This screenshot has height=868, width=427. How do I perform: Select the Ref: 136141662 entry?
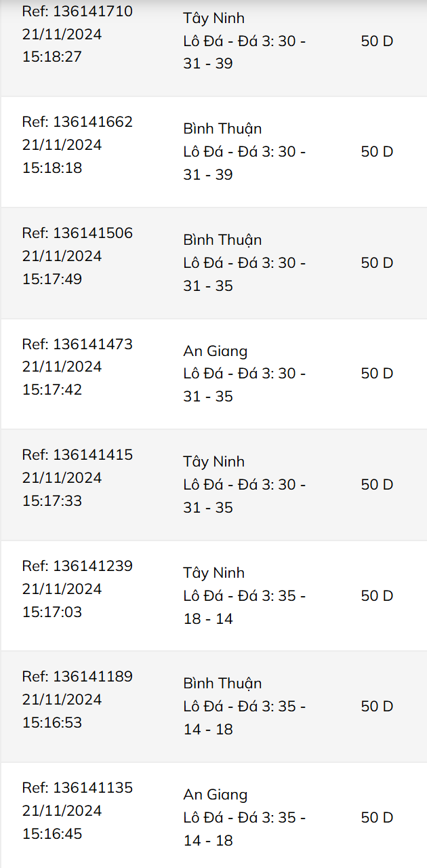coord(77,122)
